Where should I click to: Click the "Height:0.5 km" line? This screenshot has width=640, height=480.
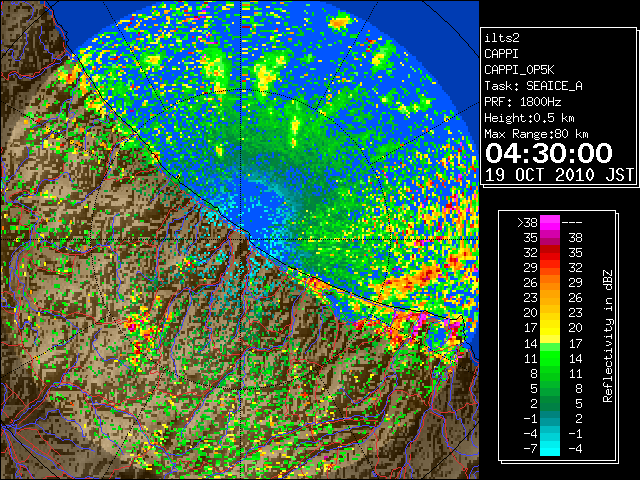529,118
